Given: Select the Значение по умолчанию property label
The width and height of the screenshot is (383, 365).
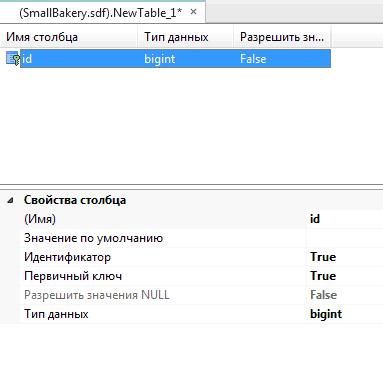Looking at the screenshot, I should (93, 238).
